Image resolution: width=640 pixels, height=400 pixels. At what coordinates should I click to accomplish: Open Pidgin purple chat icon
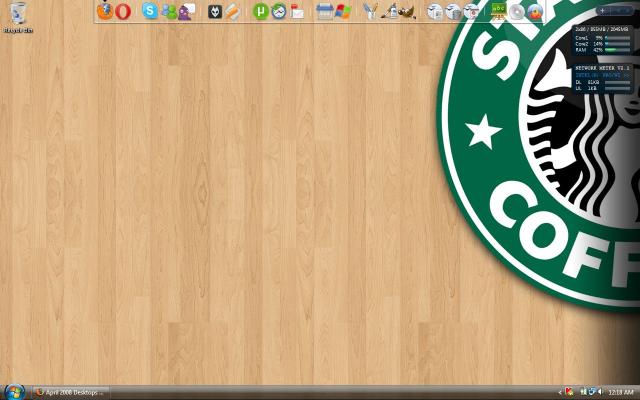(x=187, y=11)
